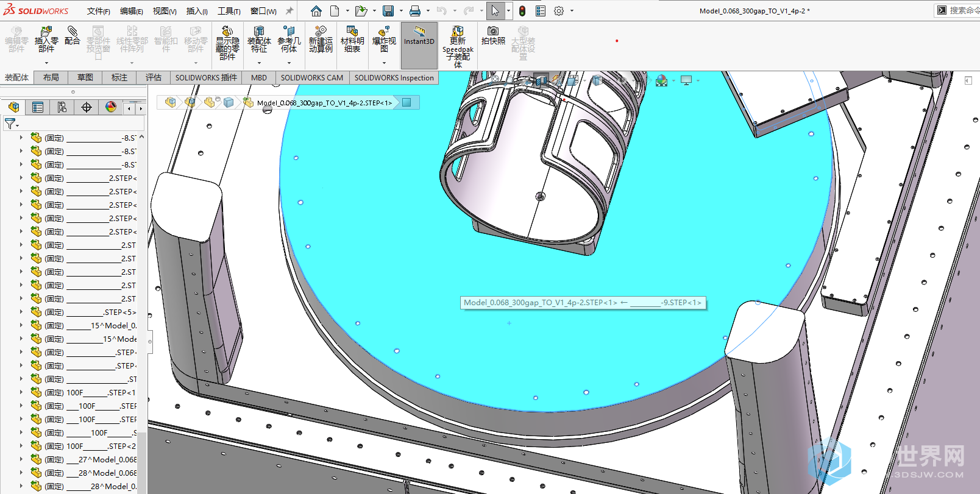Open Assembly Features (装配体特征) tool
Image resolution: width=980 pixels, height=494 pixels.
(259, 40)
